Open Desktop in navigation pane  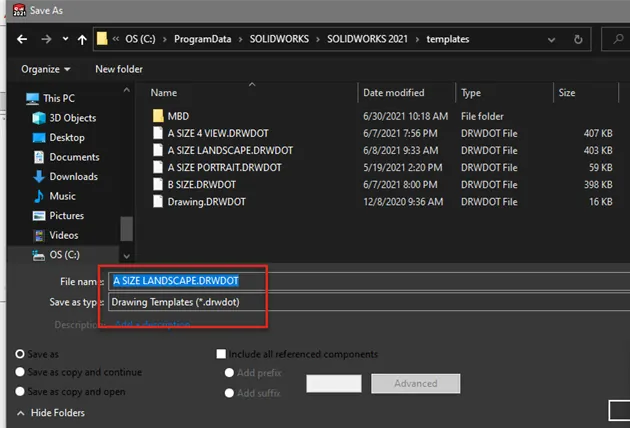tap(58, 137)
